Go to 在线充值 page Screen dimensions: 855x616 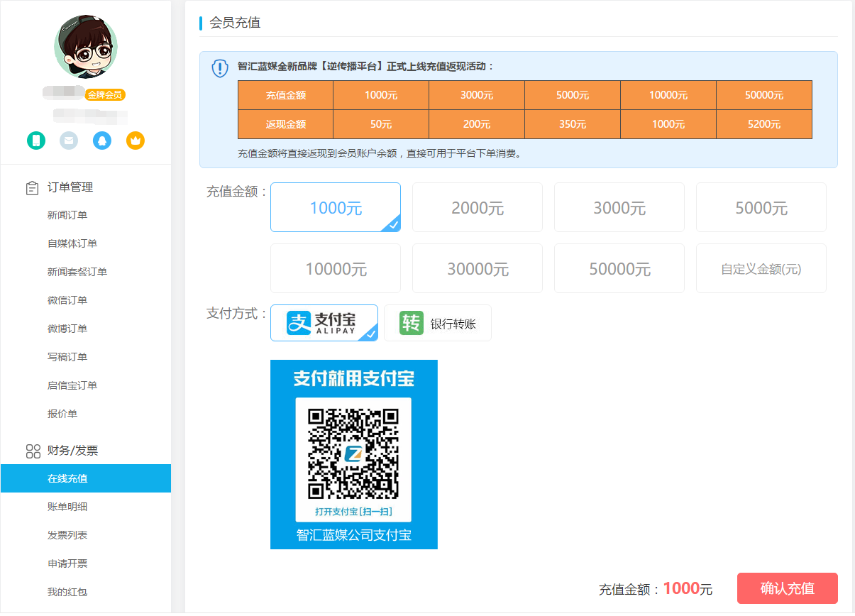point(86,478)
